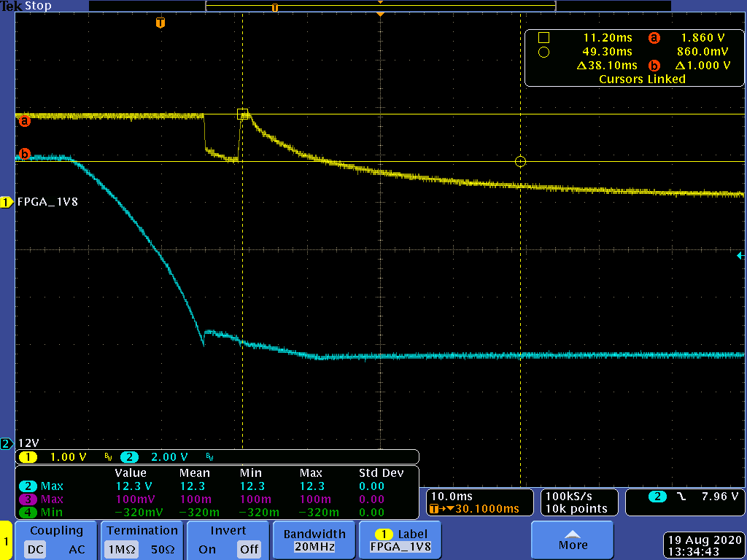747x560 pixels.
Task: Select the orange trigger position T marker
Action: [160, 23]
